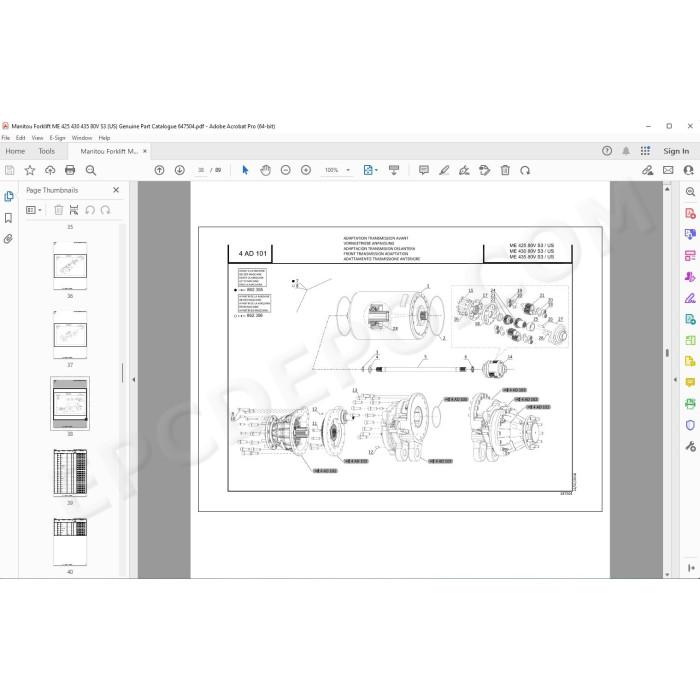Open the File menu
The height and width of the screenshot is (700, 700).
(6, 138)
